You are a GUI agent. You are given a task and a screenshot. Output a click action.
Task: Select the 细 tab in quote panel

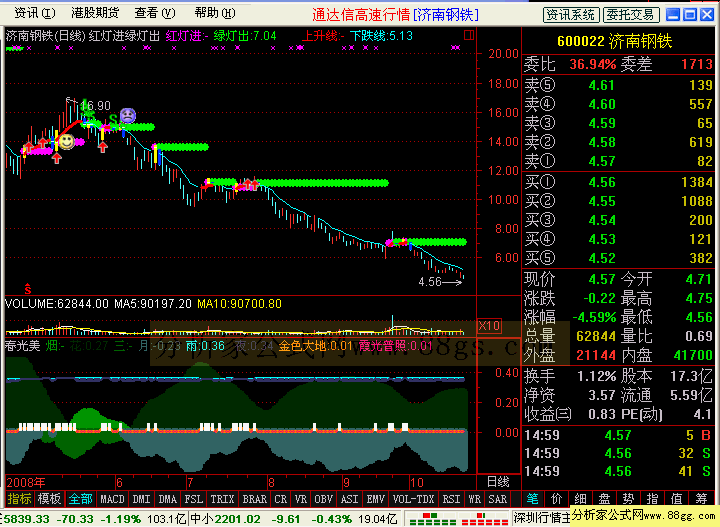coord(580,499)
